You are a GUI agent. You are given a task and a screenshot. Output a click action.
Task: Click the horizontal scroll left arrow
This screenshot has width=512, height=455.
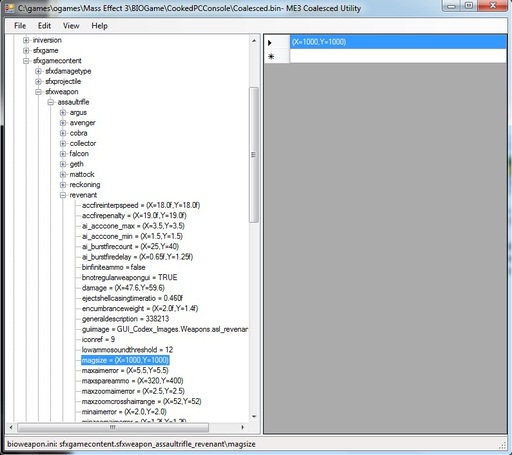click(11, 427)
